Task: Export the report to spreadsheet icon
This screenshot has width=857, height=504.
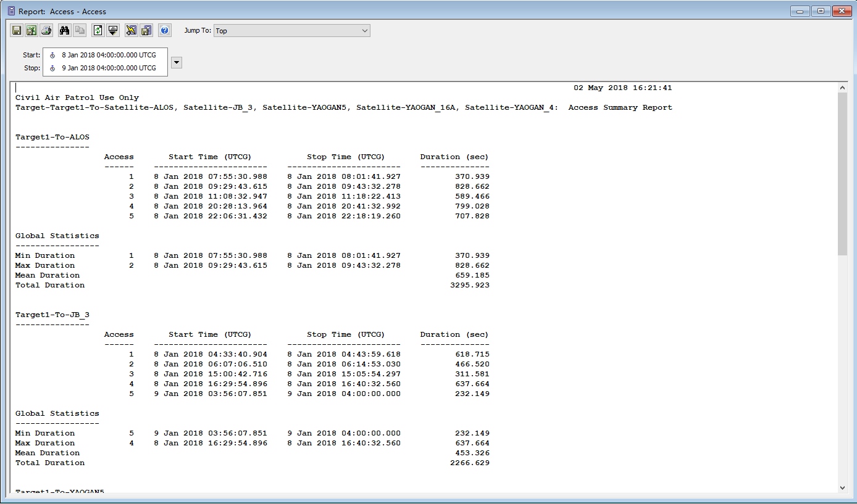Action: (31, 30)
